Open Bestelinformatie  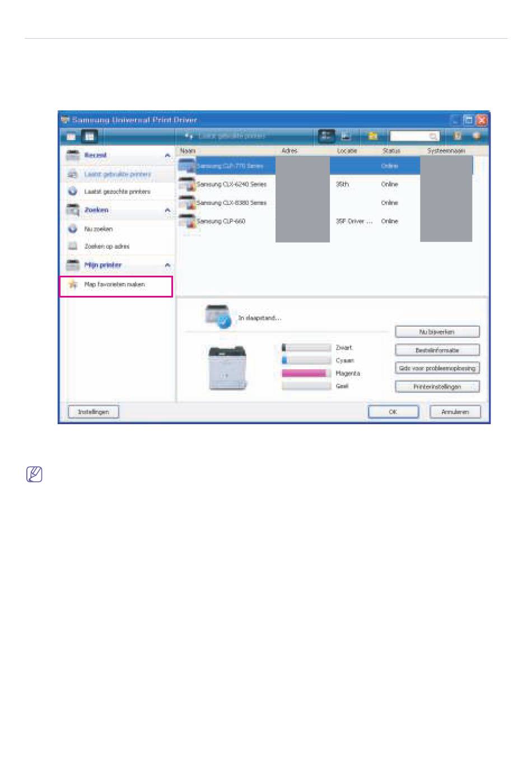(437, 350)
